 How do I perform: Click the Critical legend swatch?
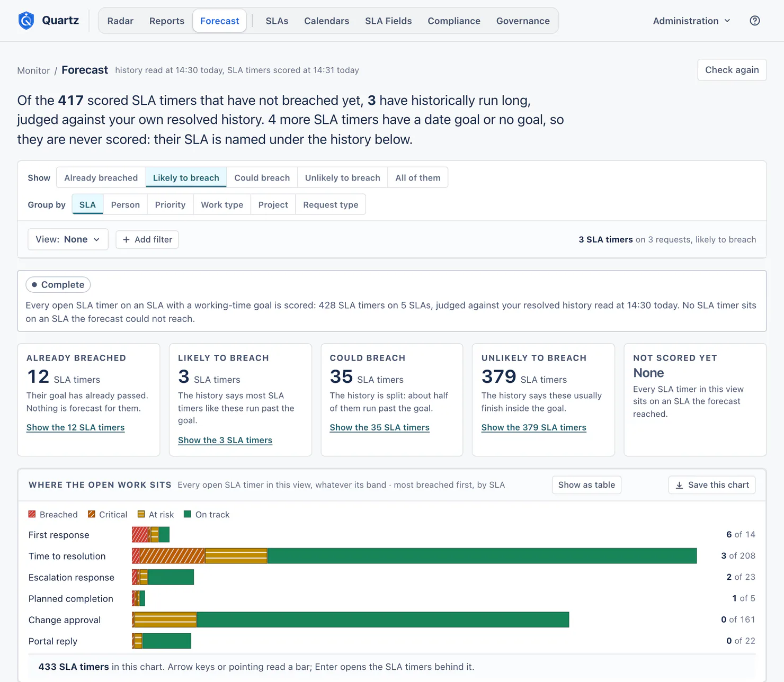click(x=92, y=514)
